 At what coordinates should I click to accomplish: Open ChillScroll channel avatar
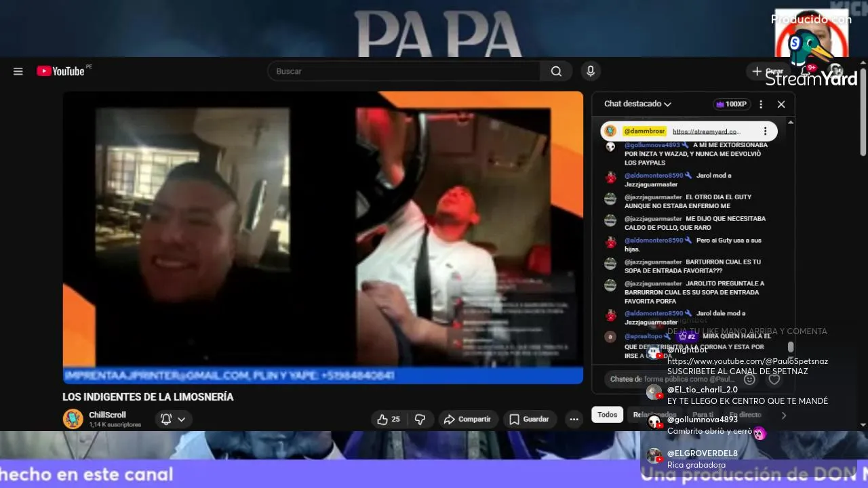pyautogui.click(x=73, y=419)
